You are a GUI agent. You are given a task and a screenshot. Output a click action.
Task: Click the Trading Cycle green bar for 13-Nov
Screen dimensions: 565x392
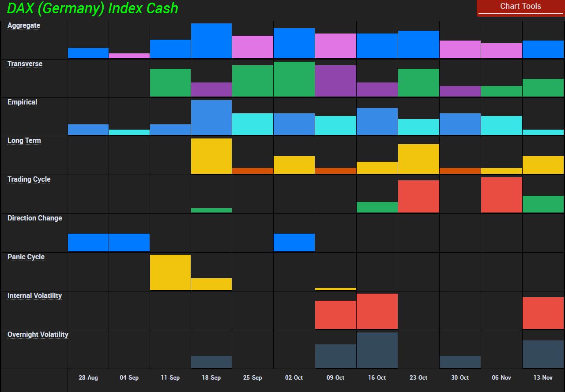(543, 204)
